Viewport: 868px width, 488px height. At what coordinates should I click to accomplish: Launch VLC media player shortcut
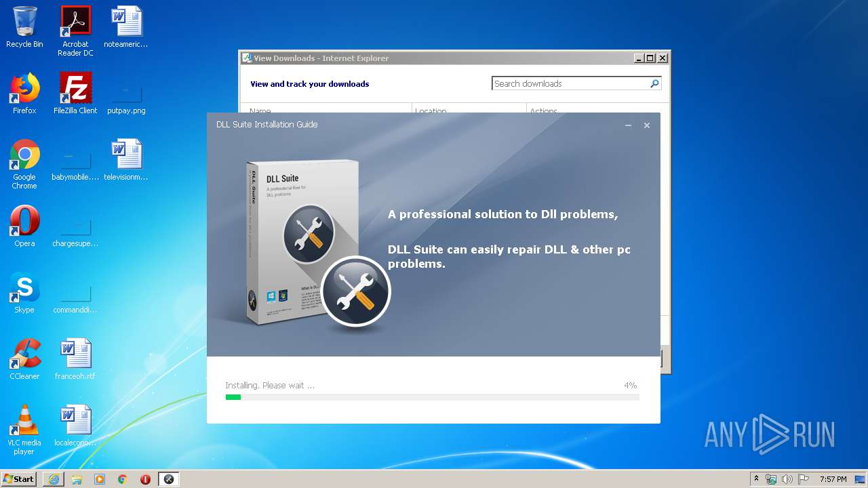pyautogui.click(x=24, y=430)
